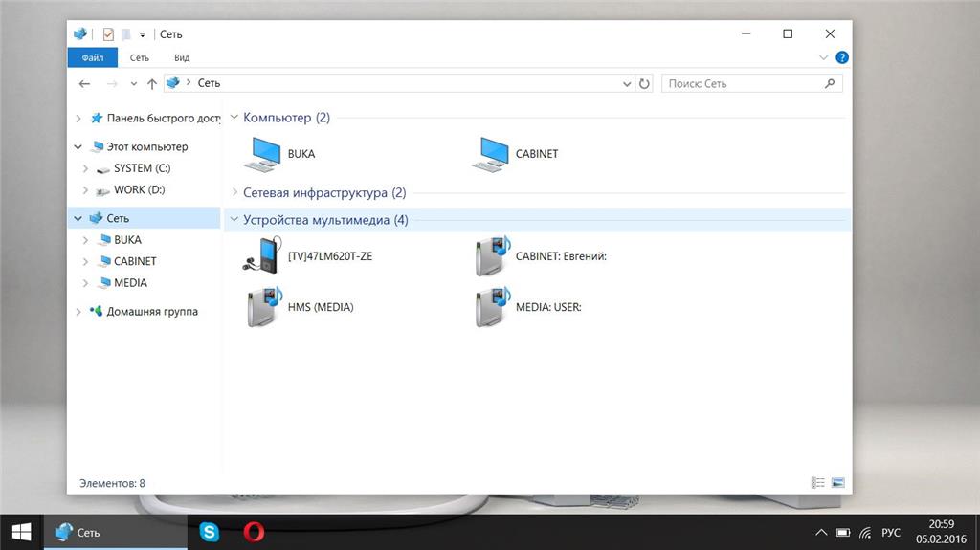Select the HMS (MEDIA) media server icon
Screen dimensions: 980x550
(x=264, y=307)
